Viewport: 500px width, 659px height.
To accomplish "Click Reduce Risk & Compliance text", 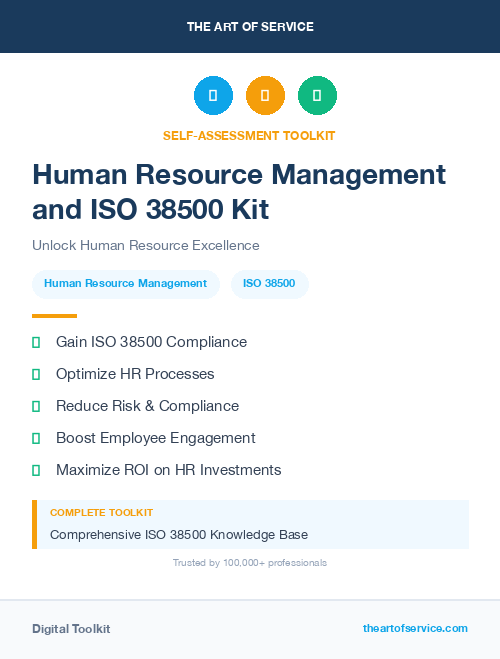I will [x=147, y=406].
